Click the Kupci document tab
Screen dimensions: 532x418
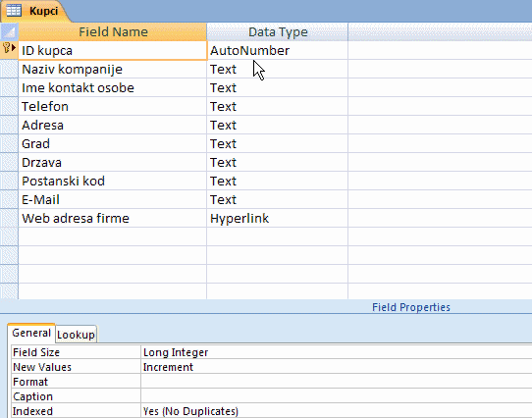tap(34, 11)
